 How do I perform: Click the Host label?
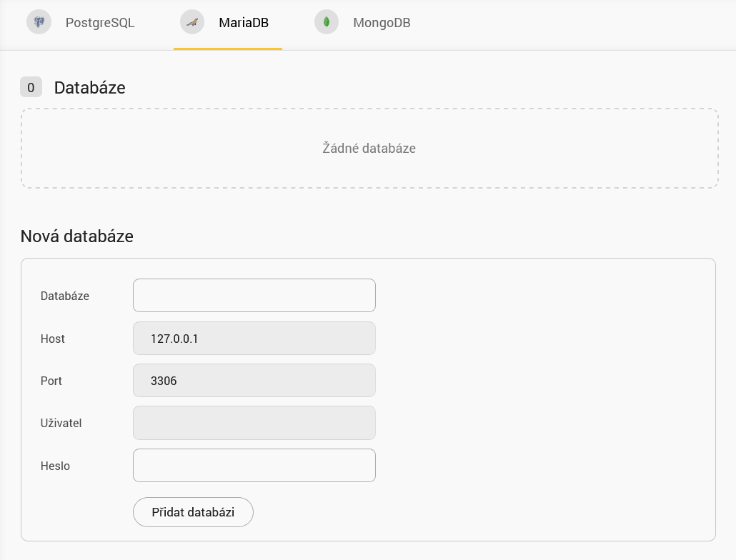pyautogui.click(x=53, y=339)
